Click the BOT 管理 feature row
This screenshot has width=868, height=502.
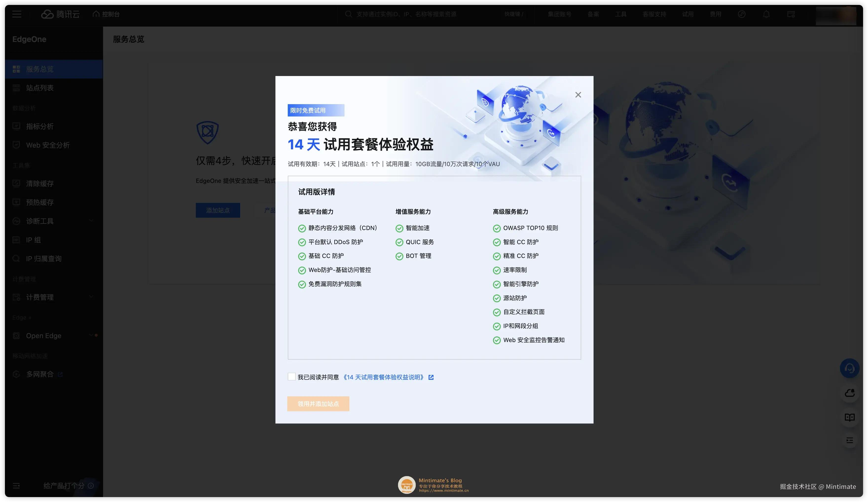pos(413,256)
